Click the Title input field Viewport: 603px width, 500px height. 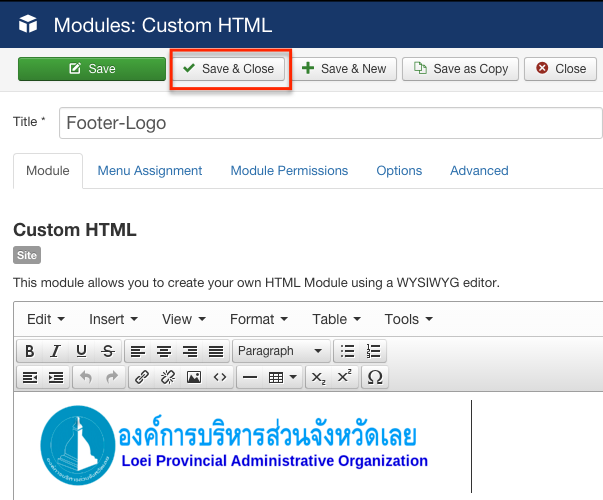click(331, 123)
